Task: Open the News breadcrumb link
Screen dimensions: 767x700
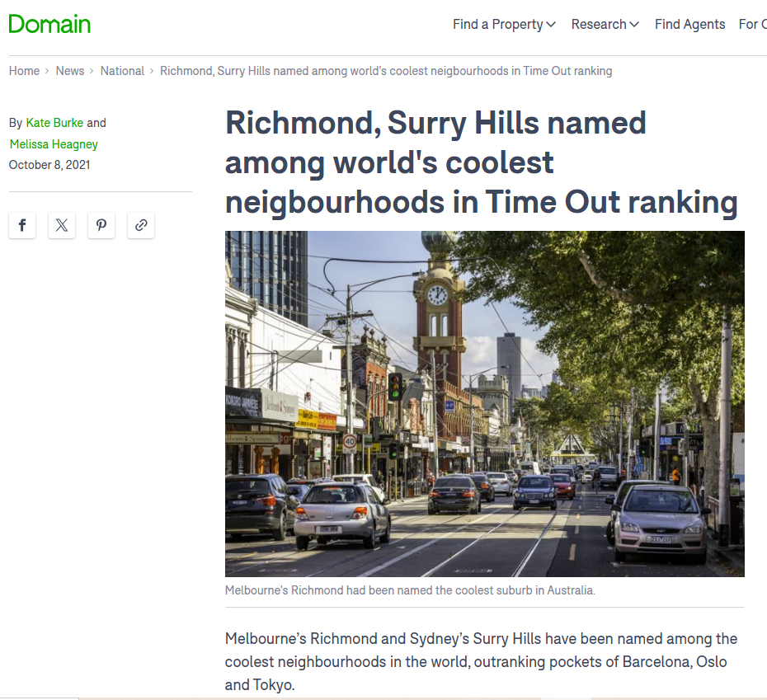Action: (x=70, y=71)
